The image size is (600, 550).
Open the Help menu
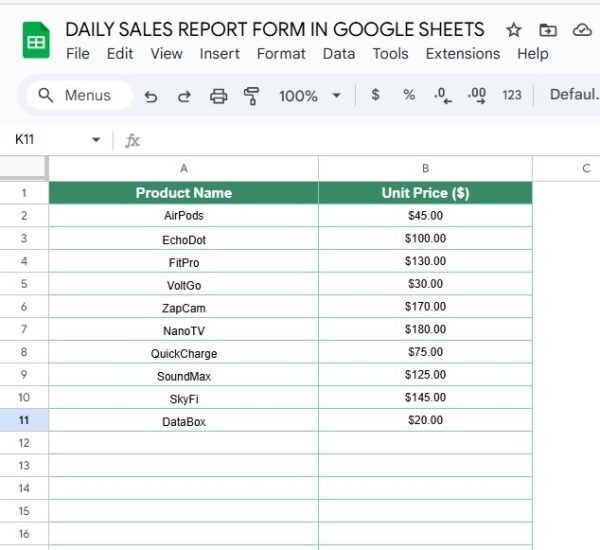[x=533, y=54]
